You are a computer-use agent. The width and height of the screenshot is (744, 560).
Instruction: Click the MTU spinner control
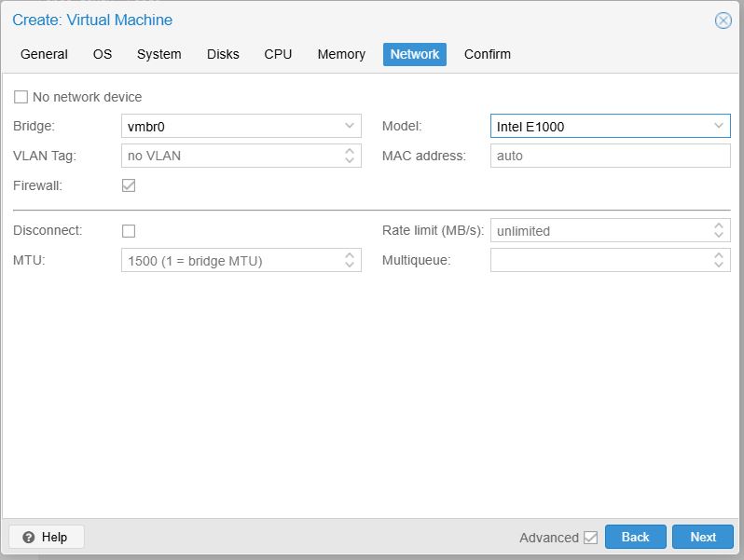pyautogui.click(x=350, y=261)
